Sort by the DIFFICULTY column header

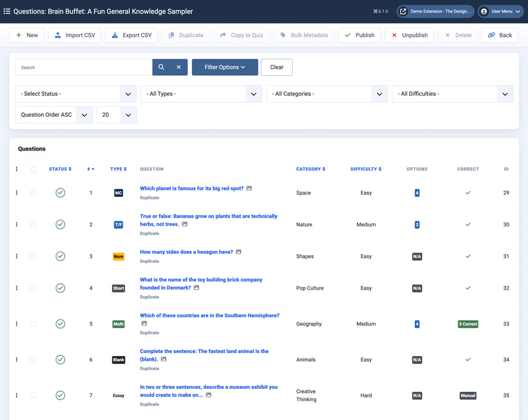click(x=366, y=169)
